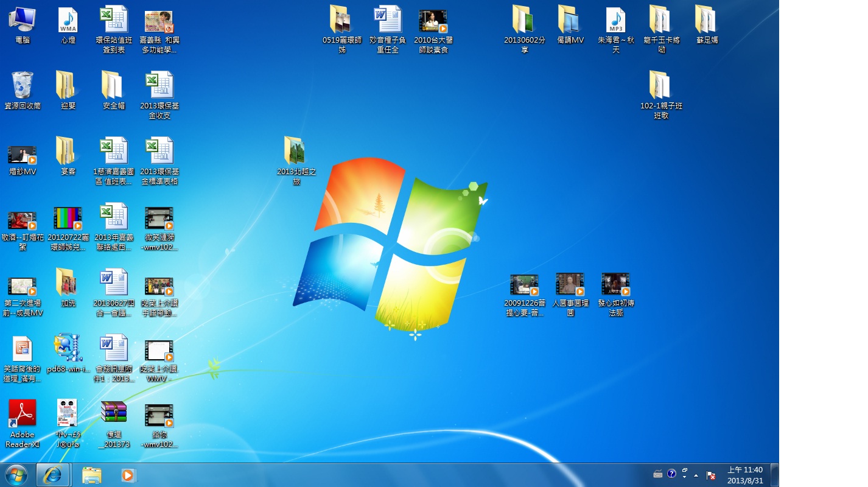868x487 pixels.
Task: Select the 2013環保基金收支 Excel file
Action: click(159, 95)
